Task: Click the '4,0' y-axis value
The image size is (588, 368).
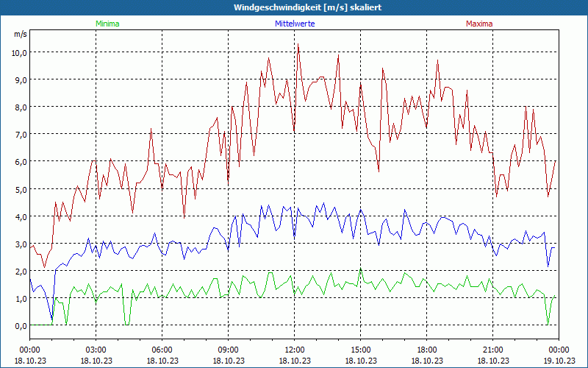Action: 21,216
